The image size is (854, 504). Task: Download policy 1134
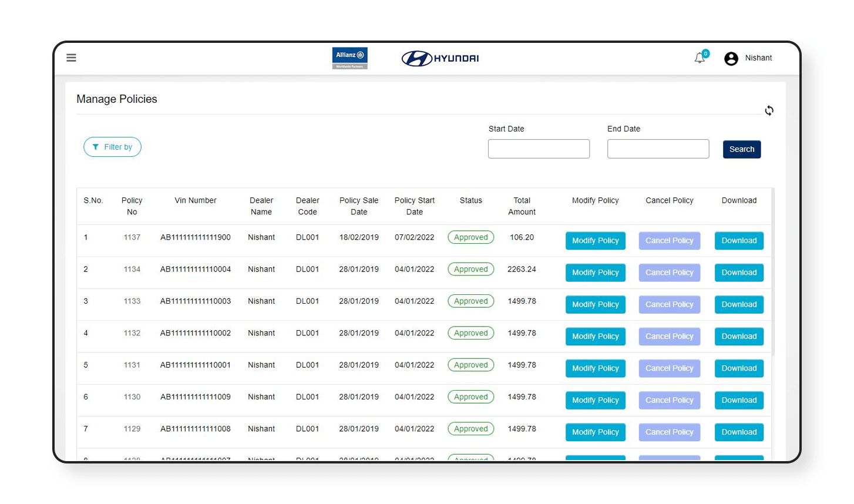pos(739,273)
